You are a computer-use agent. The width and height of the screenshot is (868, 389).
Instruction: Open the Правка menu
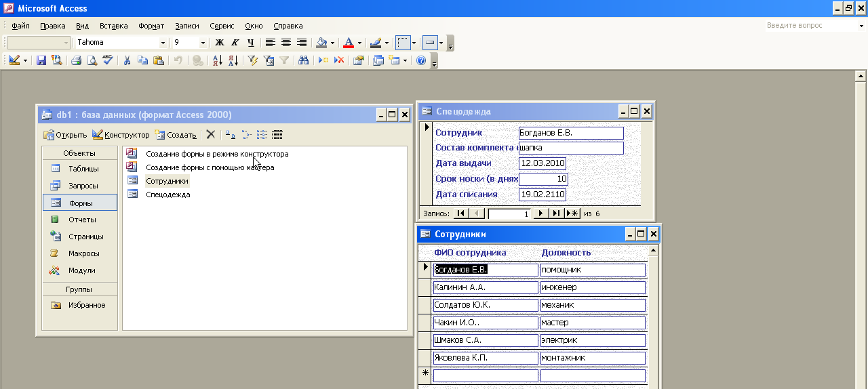point(53,26)
